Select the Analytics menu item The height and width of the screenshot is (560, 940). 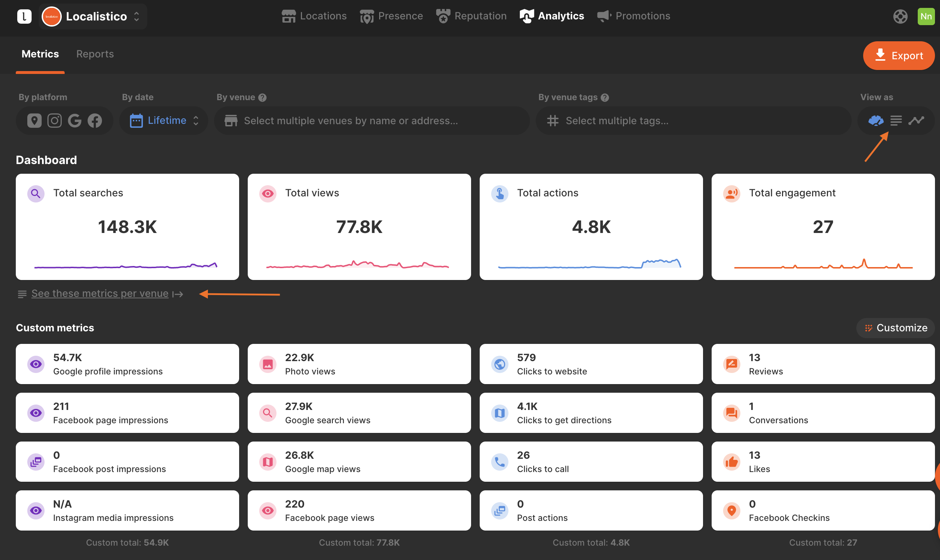pos(552,16)
